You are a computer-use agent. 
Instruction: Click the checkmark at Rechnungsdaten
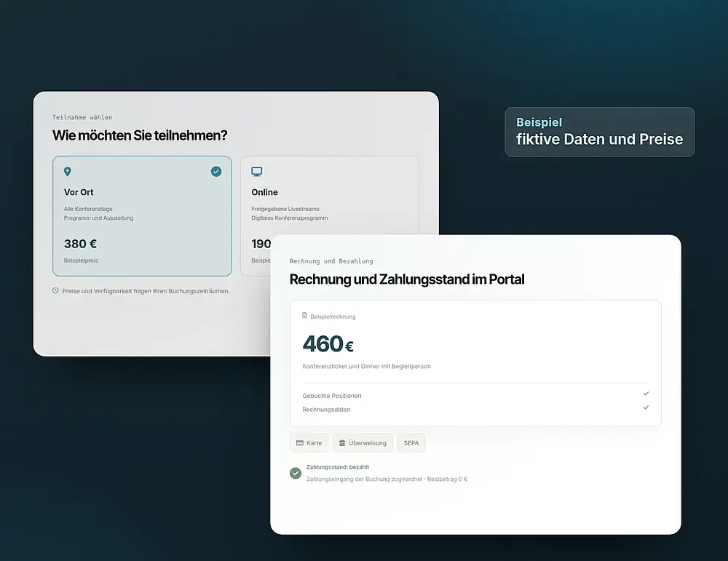coord(646,407)
